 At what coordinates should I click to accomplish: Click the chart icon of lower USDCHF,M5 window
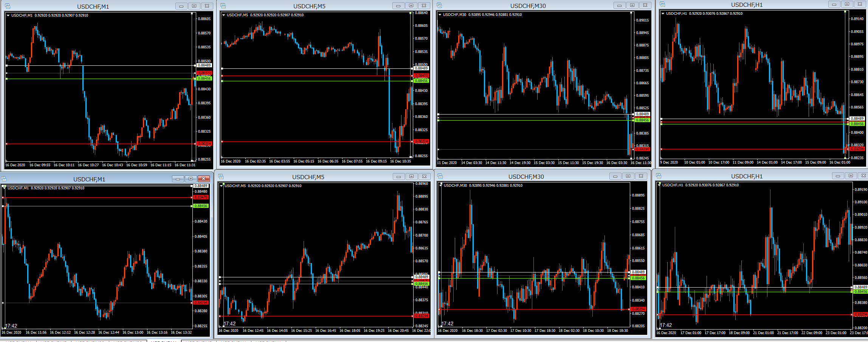pyautogui.click(x=221, y=176)
